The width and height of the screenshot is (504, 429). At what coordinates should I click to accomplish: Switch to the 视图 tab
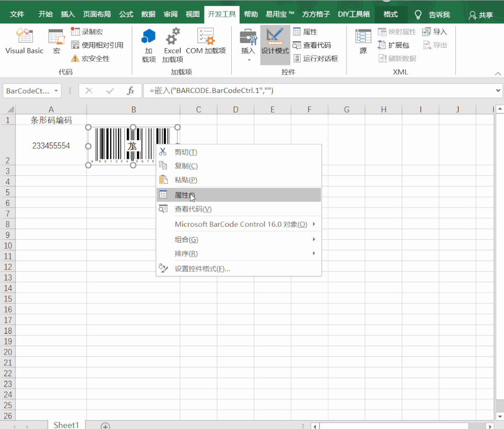(192, 14)
